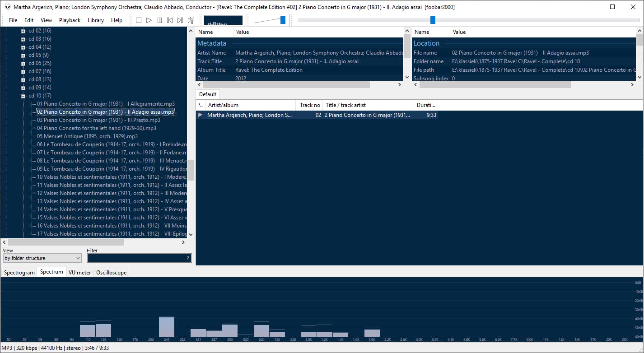This screenshot has width=644, height=353.
Task: Select '01 Piano Concerto in G major - I Allegramente.mp3'
Action: tap(106, 104)
